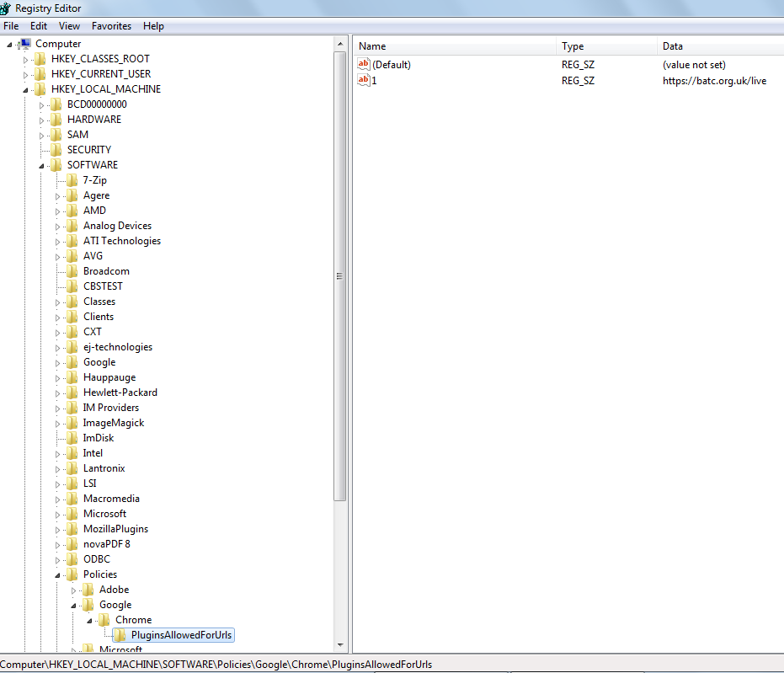Open the Favorites menu

click(x=111, y=26)
